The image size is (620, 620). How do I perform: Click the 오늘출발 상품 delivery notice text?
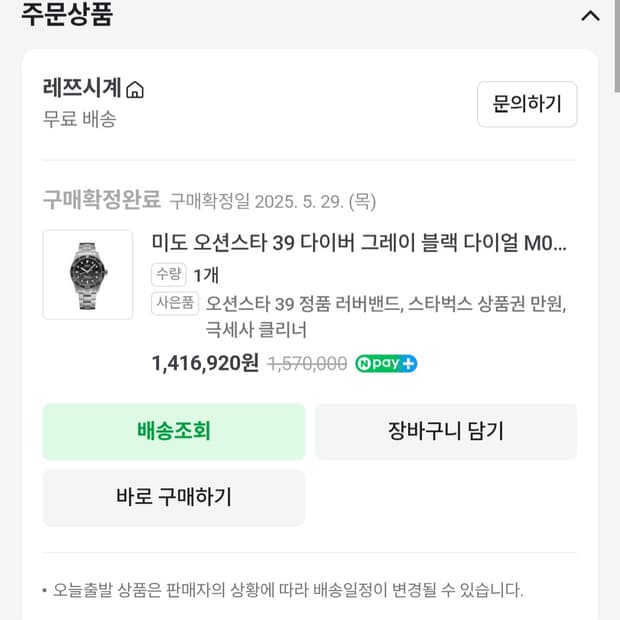click(288, 590)
